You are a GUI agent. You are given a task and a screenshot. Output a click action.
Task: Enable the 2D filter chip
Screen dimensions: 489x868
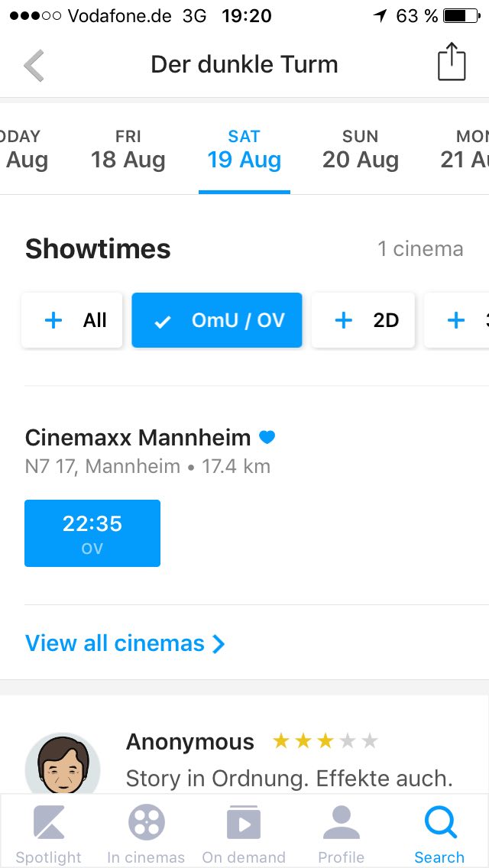pyautogui.click(x=364, y=320)
